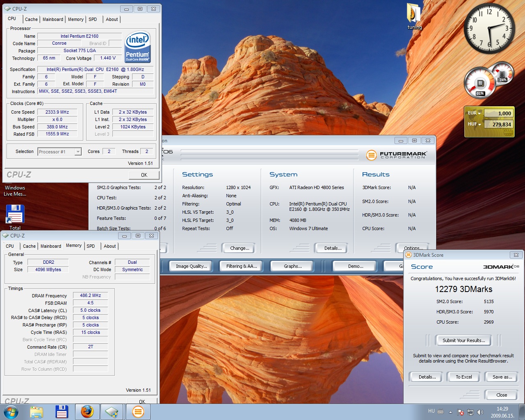Open Image Quality... in 3DMark06

(x=192, y=266)
